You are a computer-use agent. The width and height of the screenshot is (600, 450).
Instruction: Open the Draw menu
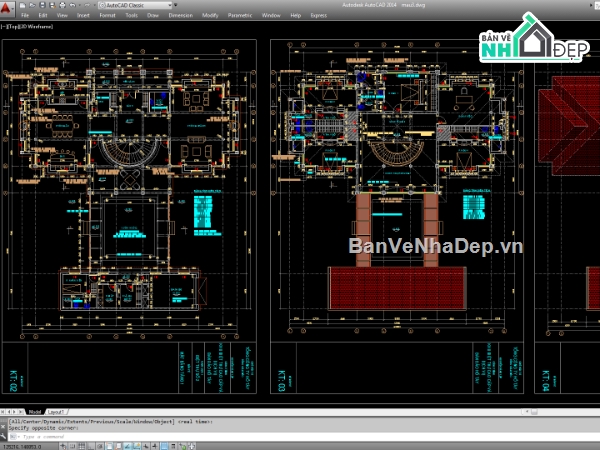[x=153, y=15]
